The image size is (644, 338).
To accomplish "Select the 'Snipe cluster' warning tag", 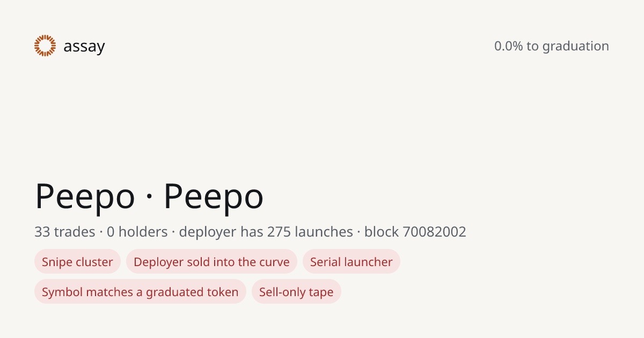I will pyautogui.click(x=77, y=262).
